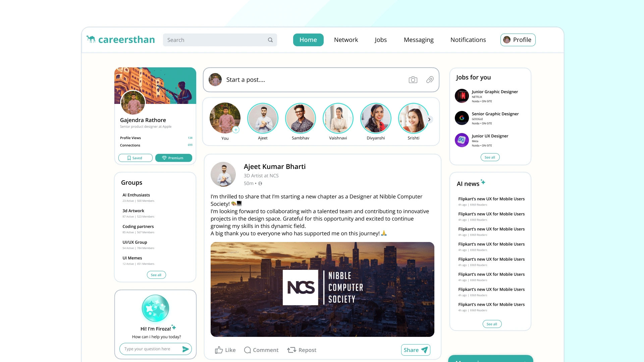Image resolution: width=644 pixels, height=362 pixels.
Task: Like Ajeet's post with thumbs-up icon
Action: [219, 350]
